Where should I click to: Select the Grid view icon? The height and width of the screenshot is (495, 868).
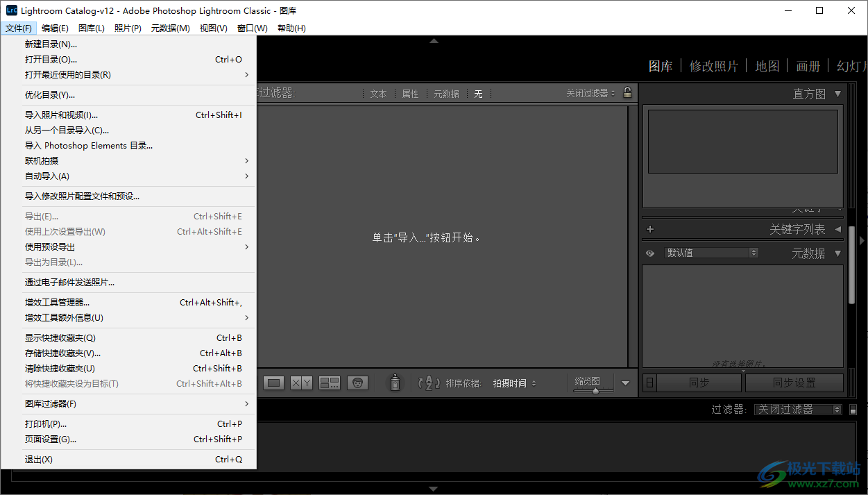273,383
